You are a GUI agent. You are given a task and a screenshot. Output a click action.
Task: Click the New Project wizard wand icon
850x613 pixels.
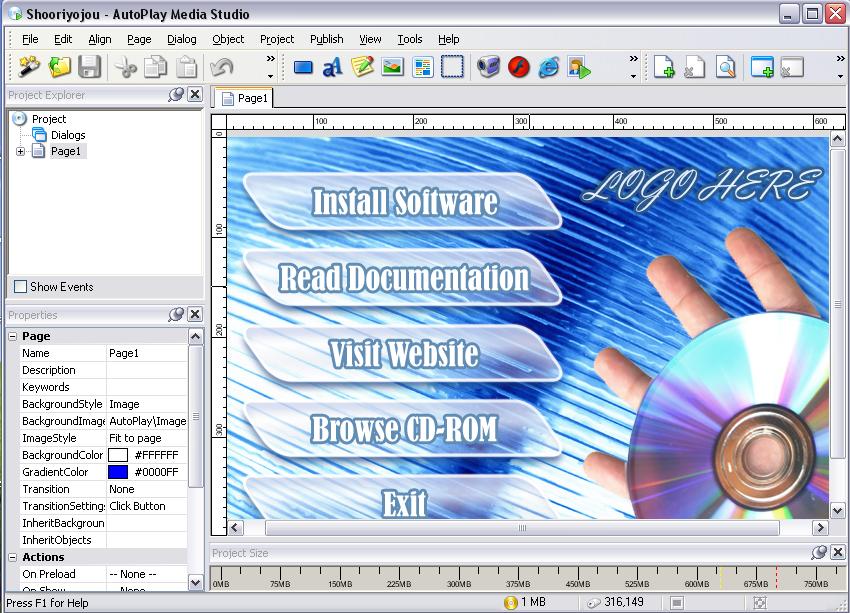29,67
